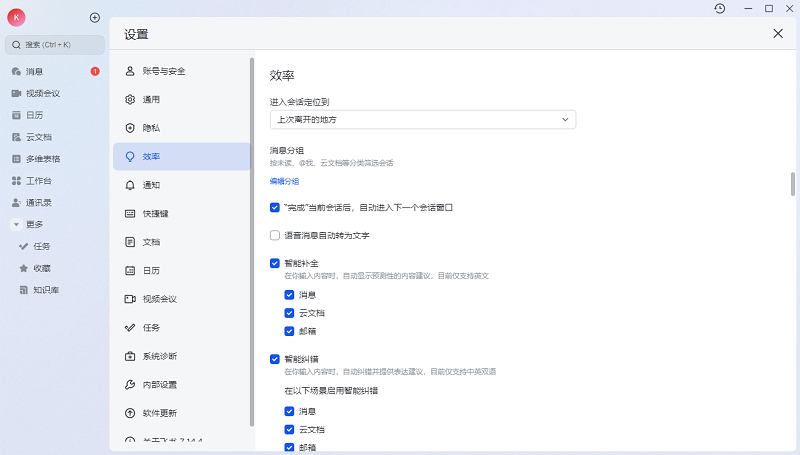Viewport: 800px width, 455px height.
Task: Open the 进入会话定位到 dropdown
Action: pyautogui.click(x=422, y=120)
